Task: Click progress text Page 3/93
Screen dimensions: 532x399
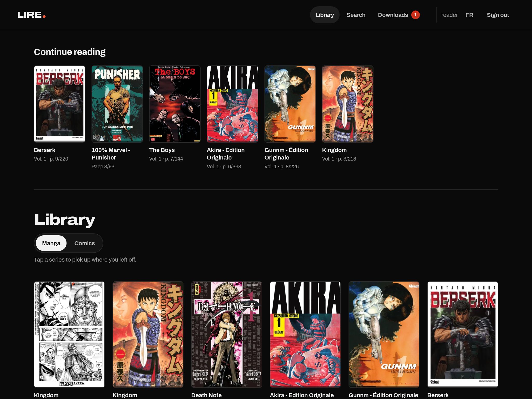Action: pyautogui.click(x=103, y=167)
